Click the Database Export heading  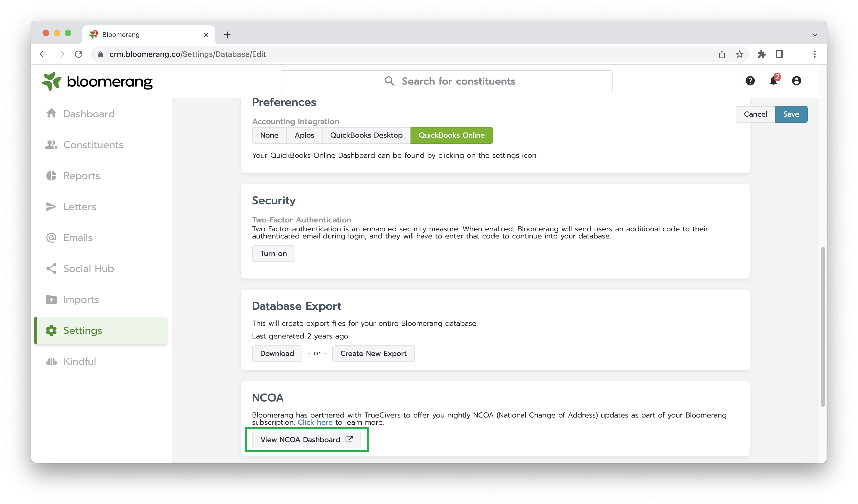296,306
